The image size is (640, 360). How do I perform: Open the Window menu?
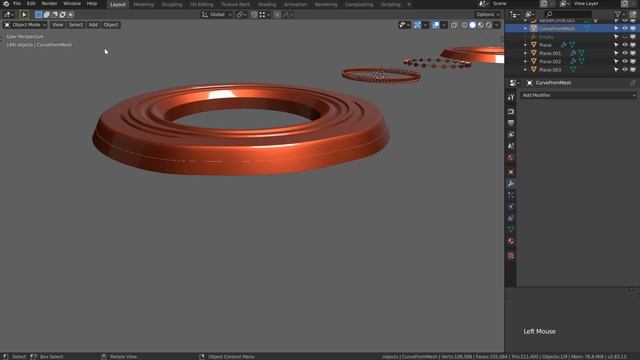pos(72,4)
